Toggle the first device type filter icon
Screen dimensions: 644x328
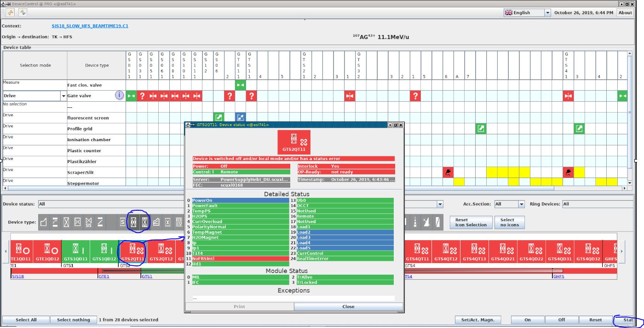click(x=44, y=222)
